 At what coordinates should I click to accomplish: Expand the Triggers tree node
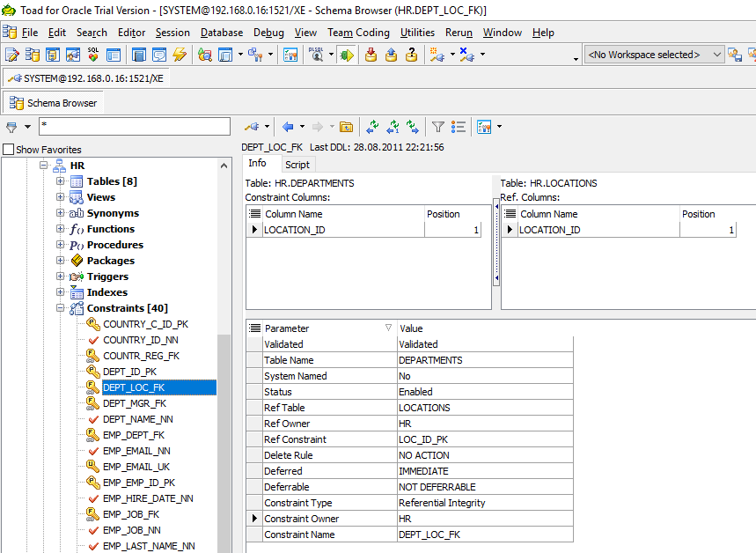click(61, 276)
